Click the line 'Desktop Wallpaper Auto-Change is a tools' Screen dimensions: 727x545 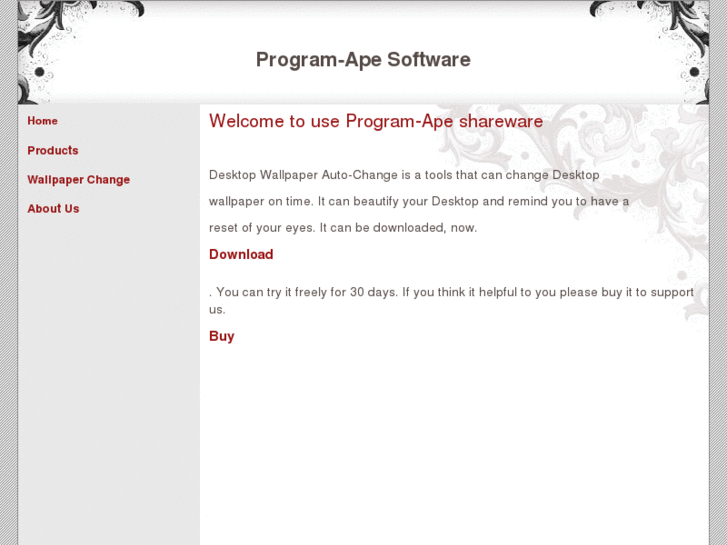coord(404,175)
